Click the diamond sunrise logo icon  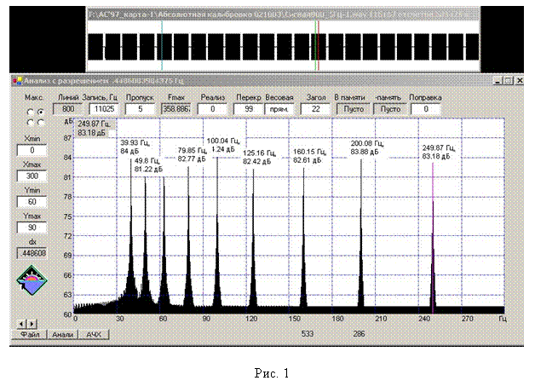pos(33,280)
